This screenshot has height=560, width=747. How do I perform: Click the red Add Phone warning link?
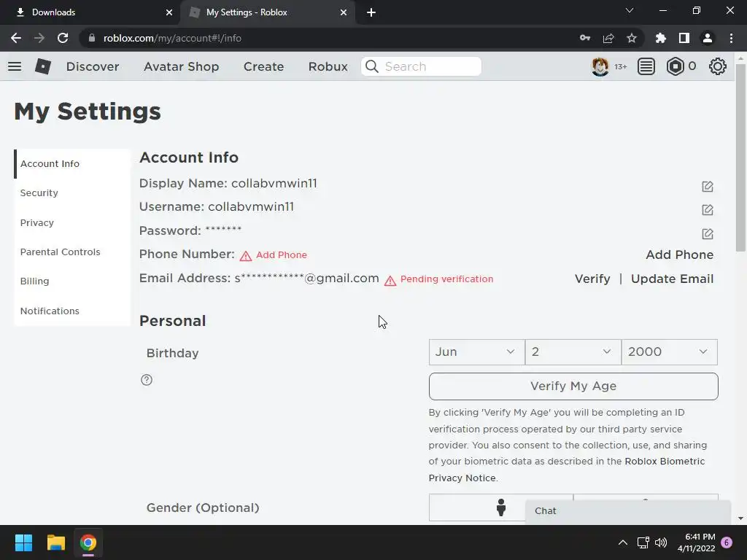pyautogui.click(x=281, y=255)
